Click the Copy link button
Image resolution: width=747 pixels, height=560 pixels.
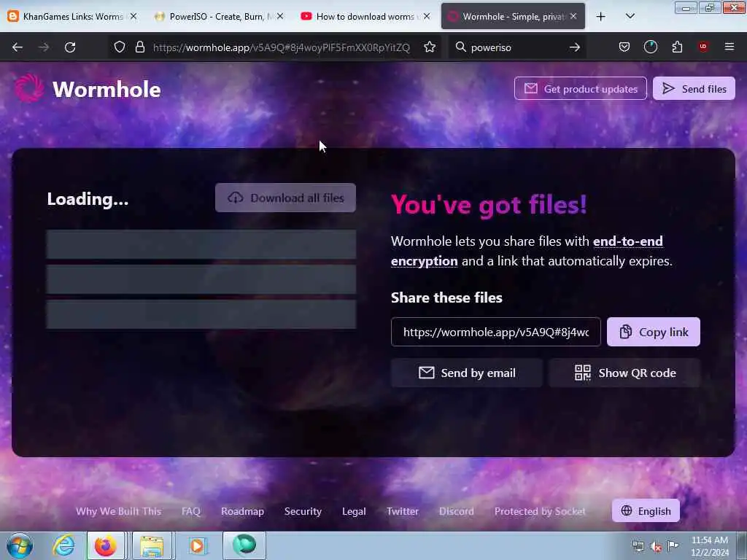click(653, 332)
